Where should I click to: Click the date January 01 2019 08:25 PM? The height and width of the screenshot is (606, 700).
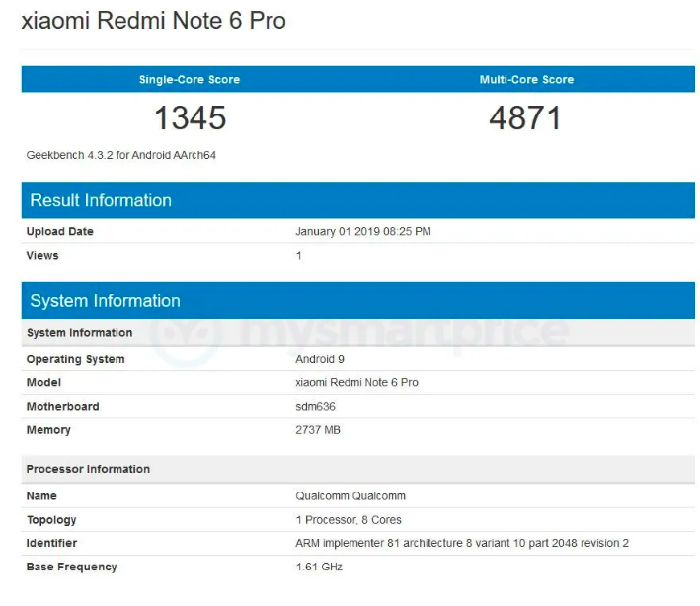point(363,231)
